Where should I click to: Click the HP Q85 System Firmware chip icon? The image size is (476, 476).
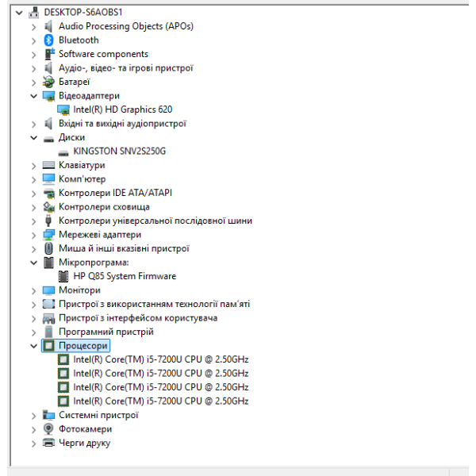click(x=63, y=276)
